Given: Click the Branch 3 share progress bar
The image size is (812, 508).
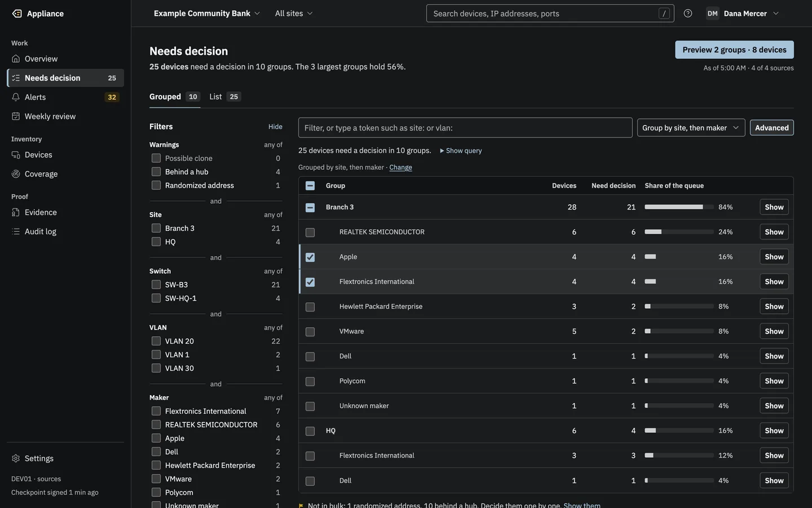Looking at the screenshot, I should 679,207.
